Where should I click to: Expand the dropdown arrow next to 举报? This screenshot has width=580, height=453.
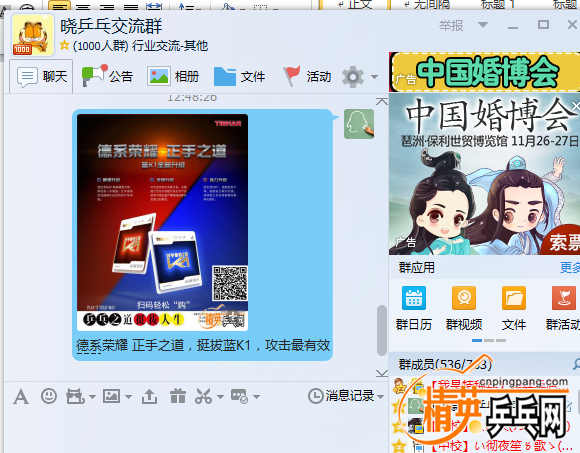point(483,25)
